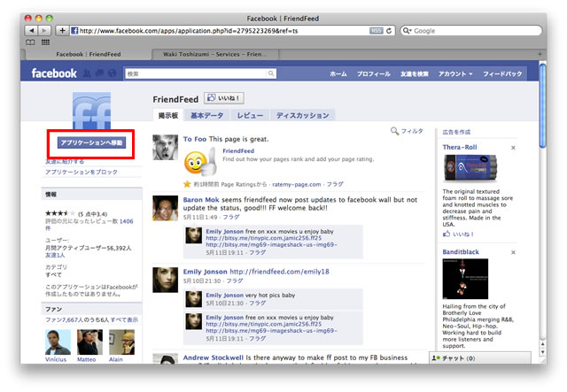Go forward with Safari forward arrow

[x=44, y=31]
